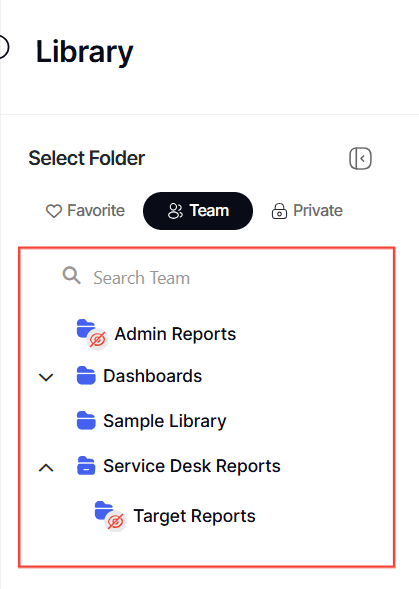Click the Dashboards folder icon

86,376
